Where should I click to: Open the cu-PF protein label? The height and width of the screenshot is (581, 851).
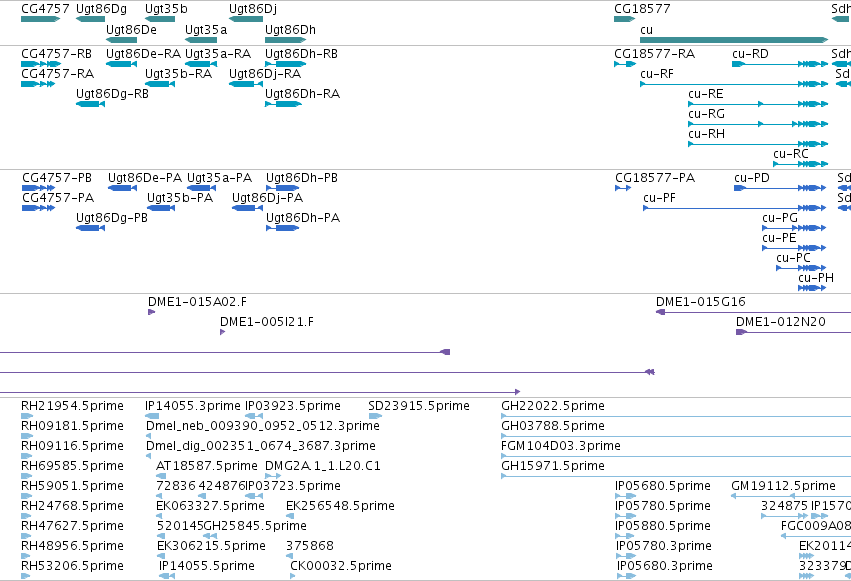pos(659,198)
